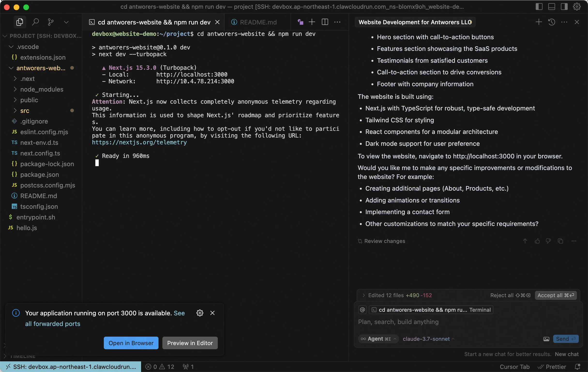This screenshot has height=372, width=588.
Task: Start new chat with plus icon
Action: (539, 22)
